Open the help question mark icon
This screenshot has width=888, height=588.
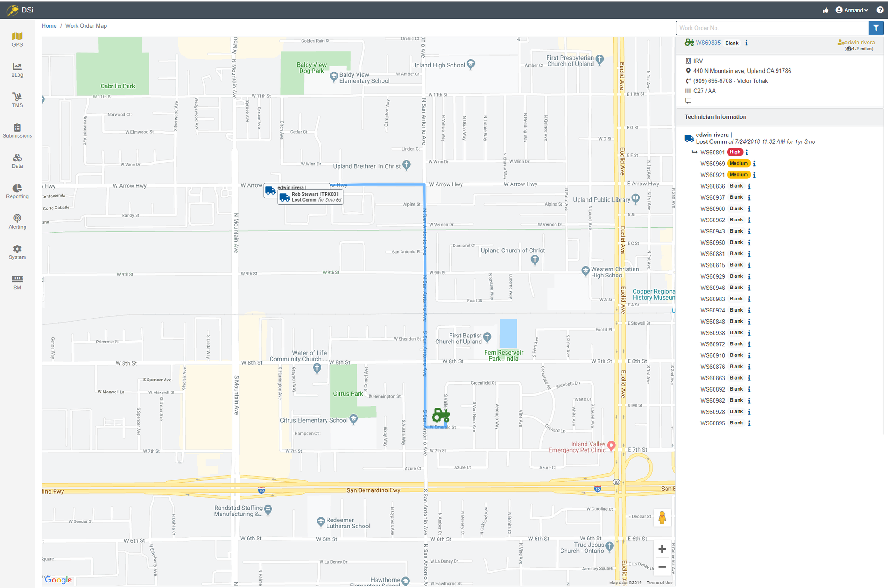pyautogui.click(x=880, y=10)
